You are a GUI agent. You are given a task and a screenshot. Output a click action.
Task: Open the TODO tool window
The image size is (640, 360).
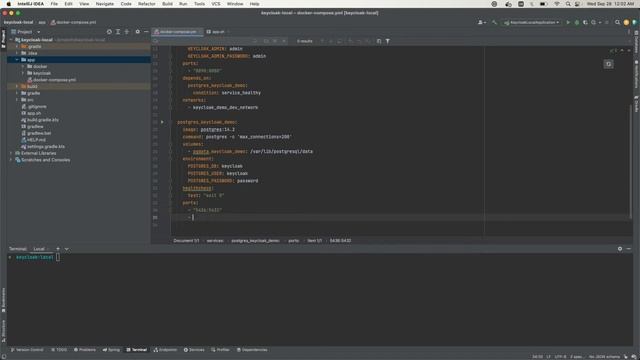point(59,350)
